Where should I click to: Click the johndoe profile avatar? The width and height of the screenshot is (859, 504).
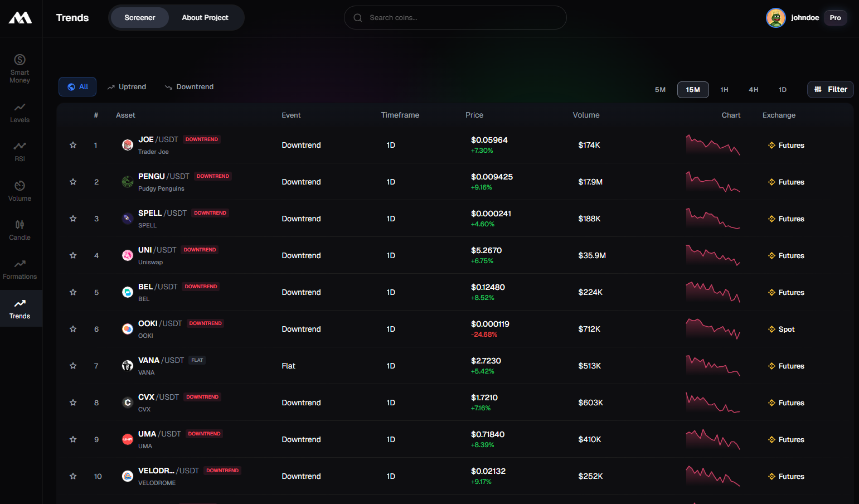tap(775, 18)
